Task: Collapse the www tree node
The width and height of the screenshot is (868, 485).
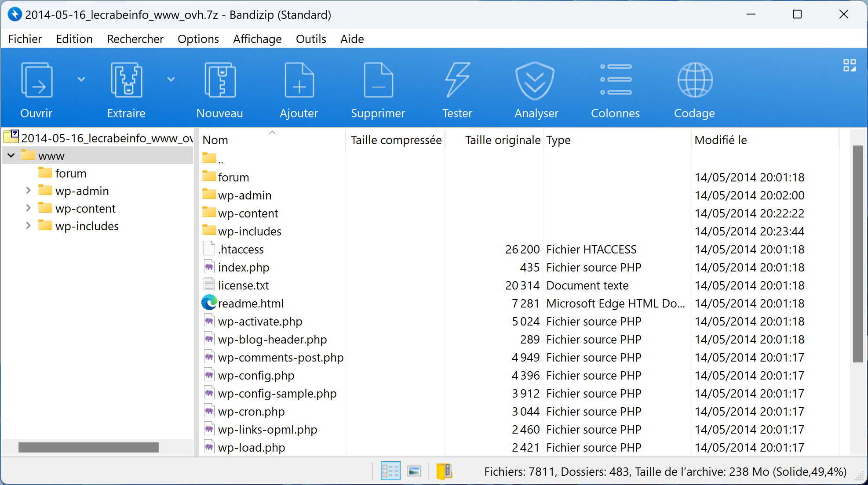Action: 11,155
